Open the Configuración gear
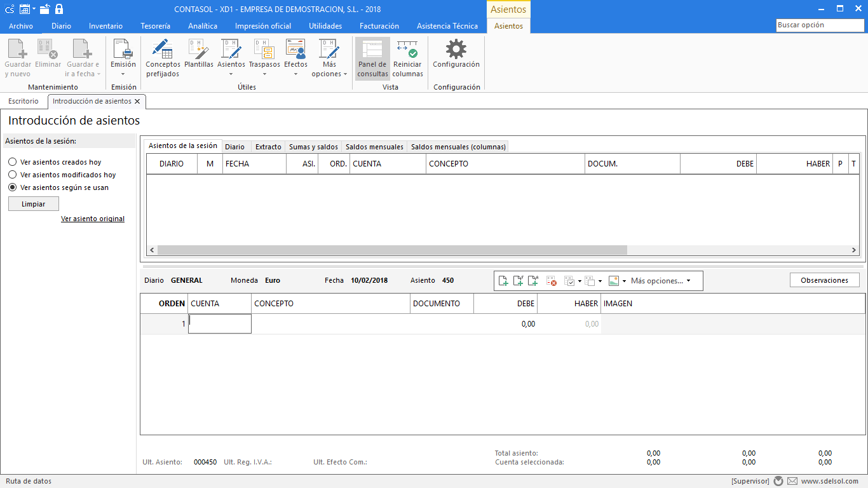Screen dimensions: 868x488 point(456,54)
